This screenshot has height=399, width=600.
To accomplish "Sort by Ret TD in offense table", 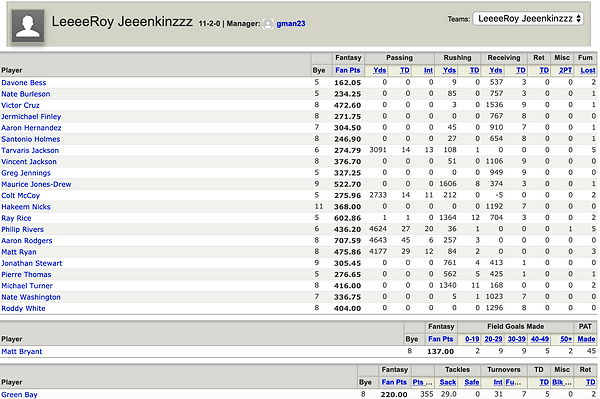I will tap(544, 70).
